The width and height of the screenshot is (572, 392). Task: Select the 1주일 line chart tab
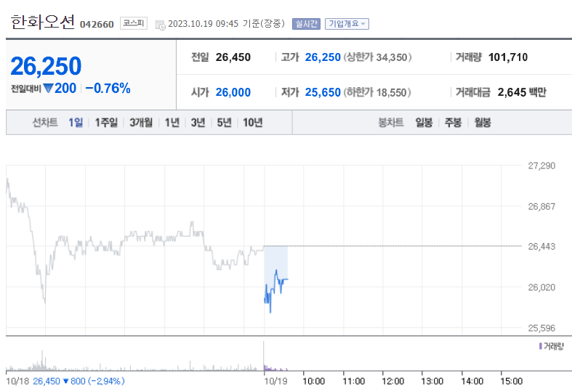(106, 123)
